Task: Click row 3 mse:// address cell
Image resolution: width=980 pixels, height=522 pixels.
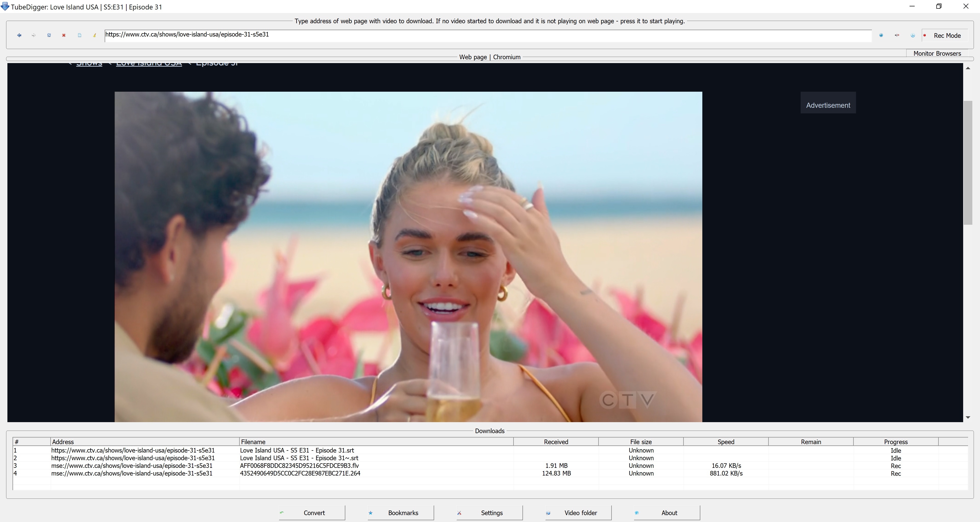Action: click(132, 465)
